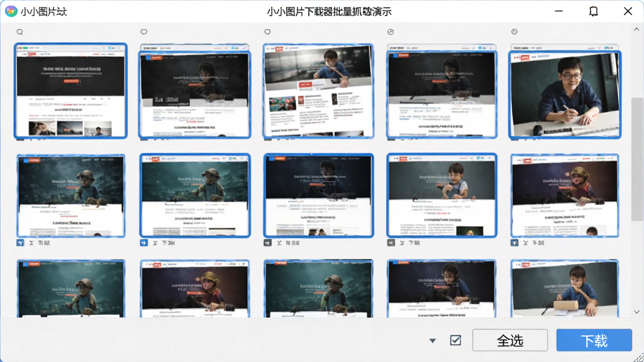Select first thumbnail in the bottom row

pyautogui.click(x=70, y=288)
